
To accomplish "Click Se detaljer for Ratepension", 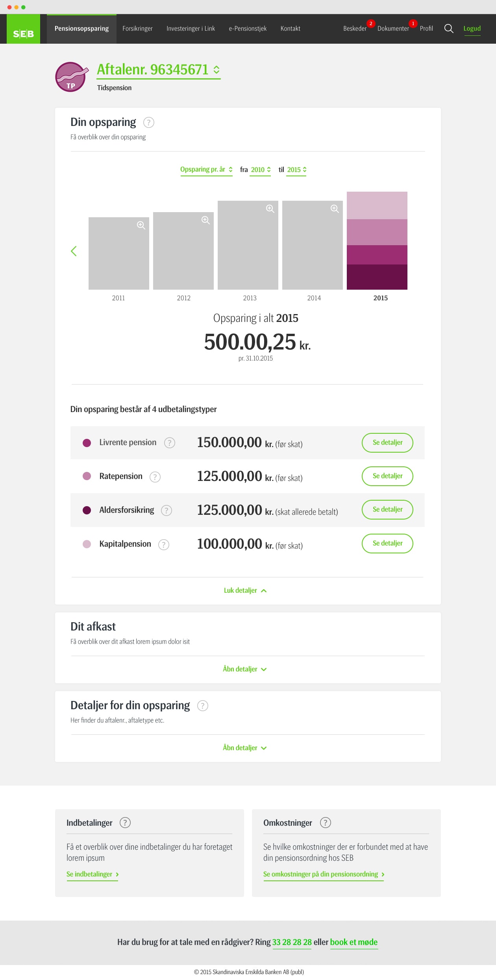I will (387, 476).
